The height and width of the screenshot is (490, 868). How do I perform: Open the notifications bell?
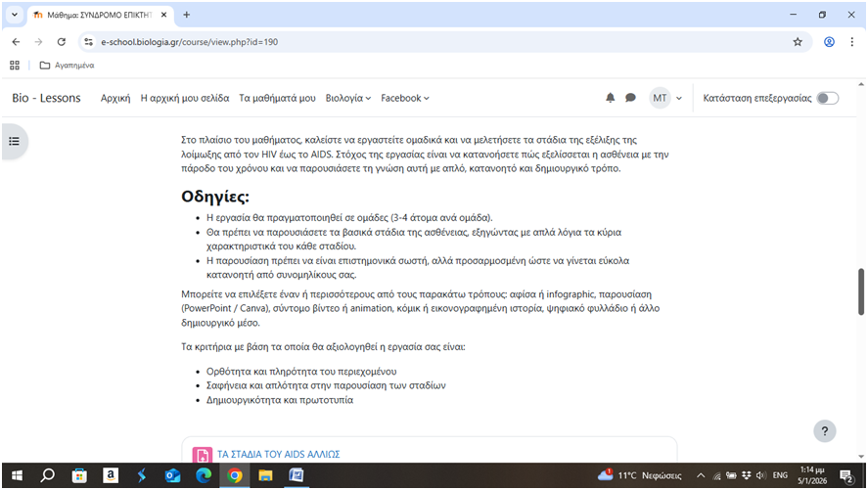[x=611, y=98]
